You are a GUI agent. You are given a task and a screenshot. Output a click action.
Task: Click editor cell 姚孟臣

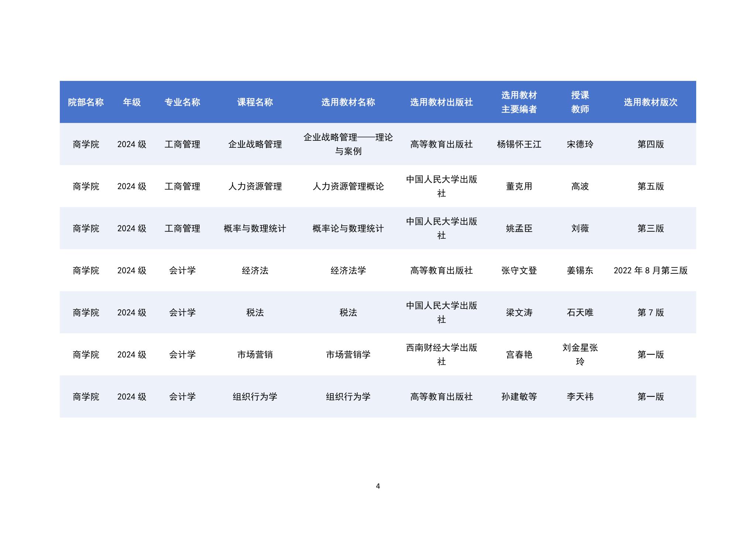519,229
